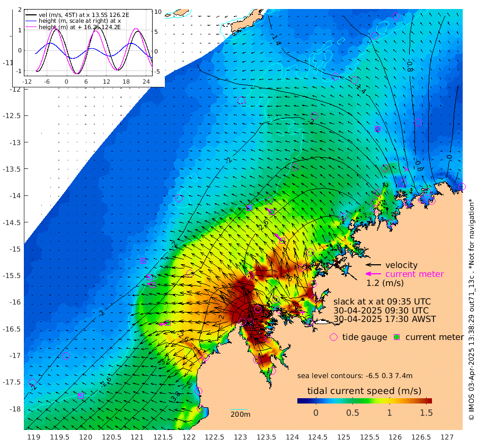The height and width of the screenshot is (448, 477).
Task: Click colorbar tick label '0.5'
Action: pos(352,413)
